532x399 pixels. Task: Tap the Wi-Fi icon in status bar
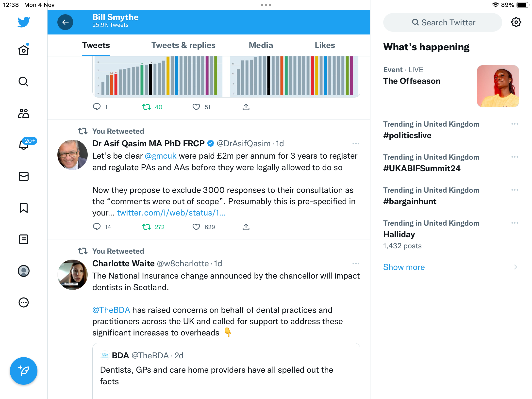pyautogui.click(x=495, y=5)
